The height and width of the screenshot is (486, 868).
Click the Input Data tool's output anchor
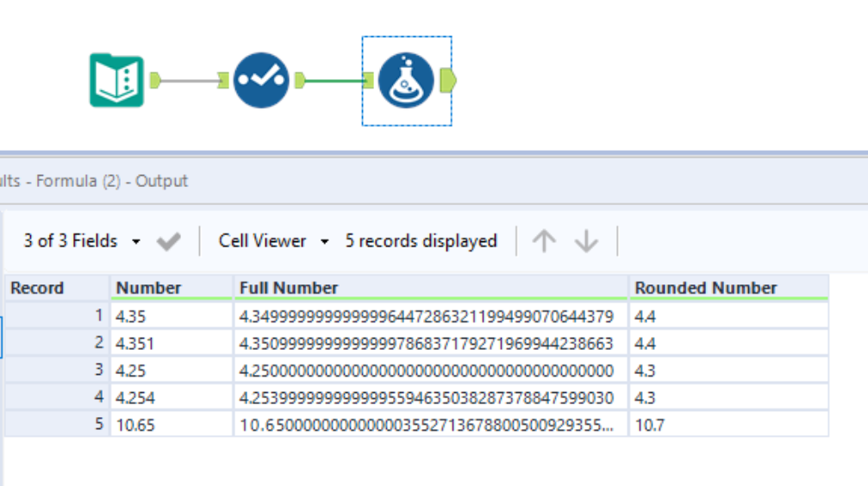[x=155, y=80]
